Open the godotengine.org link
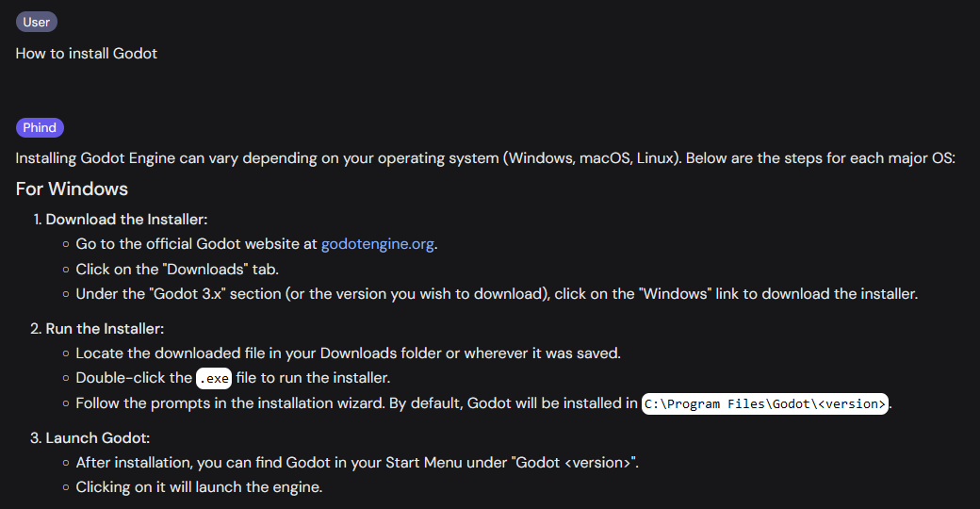This screenshot has height=509, width=980. point(377,244)
